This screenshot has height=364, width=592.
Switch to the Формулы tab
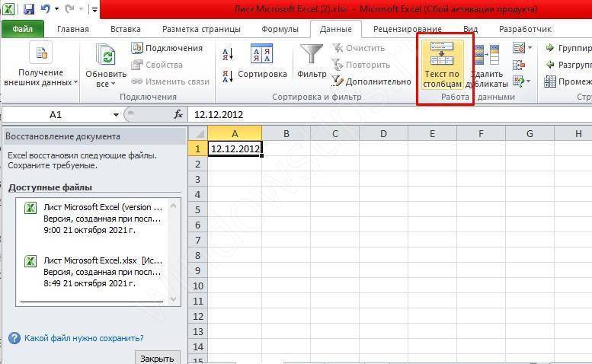pyautogui.click(x=280, y=29)
